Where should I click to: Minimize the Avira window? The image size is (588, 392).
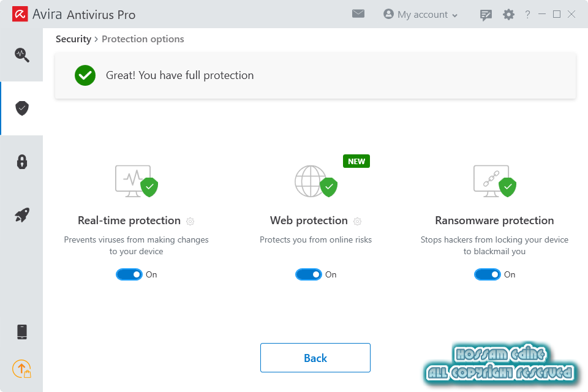point(542,14)
